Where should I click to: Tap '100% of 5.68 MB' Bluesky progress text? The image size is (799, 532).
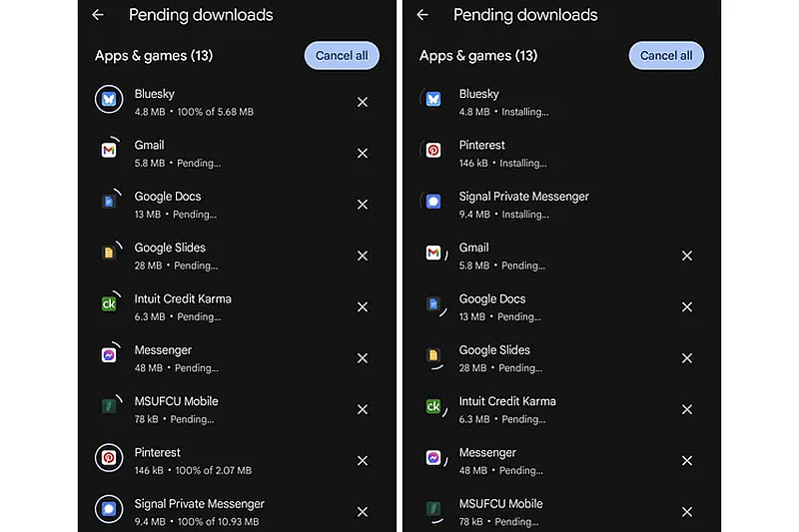pos(215,112)
